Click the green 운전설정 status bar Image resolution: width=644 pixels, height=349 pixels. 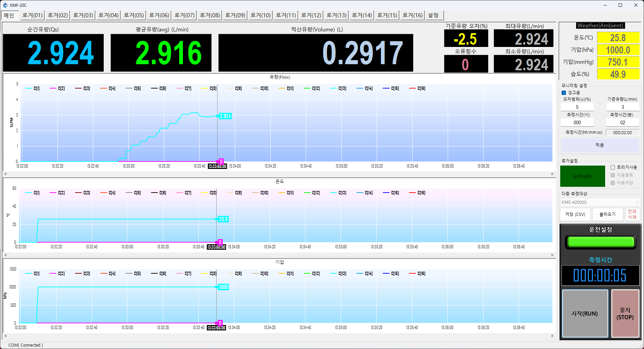click(x=600, y=242)
